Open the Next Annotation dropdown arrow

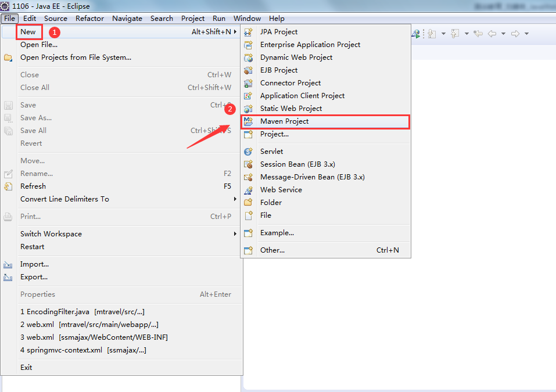point(443,34)
